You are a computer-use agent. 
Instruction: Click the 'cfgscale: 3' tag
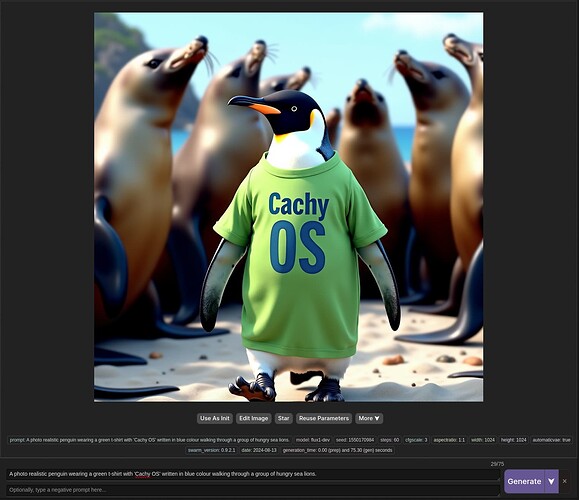[x=416, y=440]
